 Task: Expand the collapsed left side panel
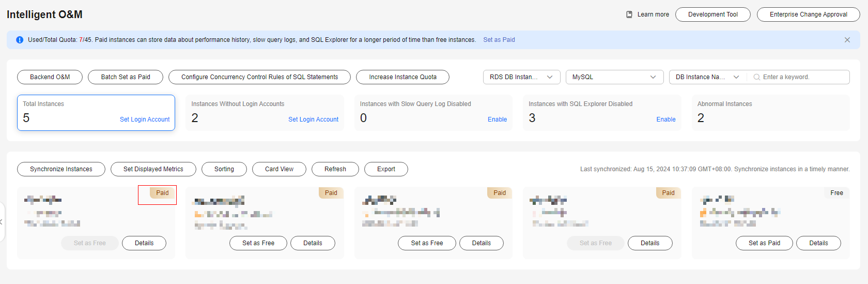click(x=2, y=222)
